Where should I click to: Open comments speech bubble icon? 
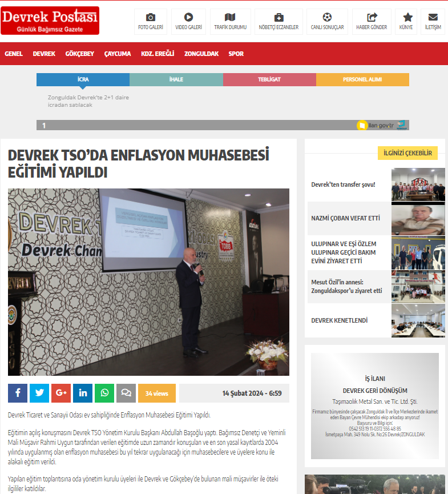tap(126, 393)
